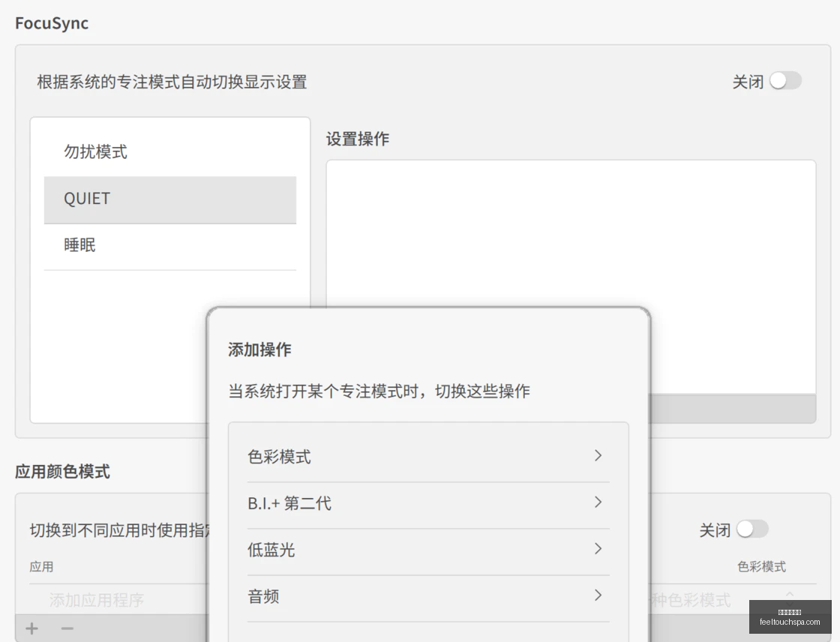Open 低蓝光 action option
The width and height of the screenshot is (840, 642).
click(x=428, y=550)
